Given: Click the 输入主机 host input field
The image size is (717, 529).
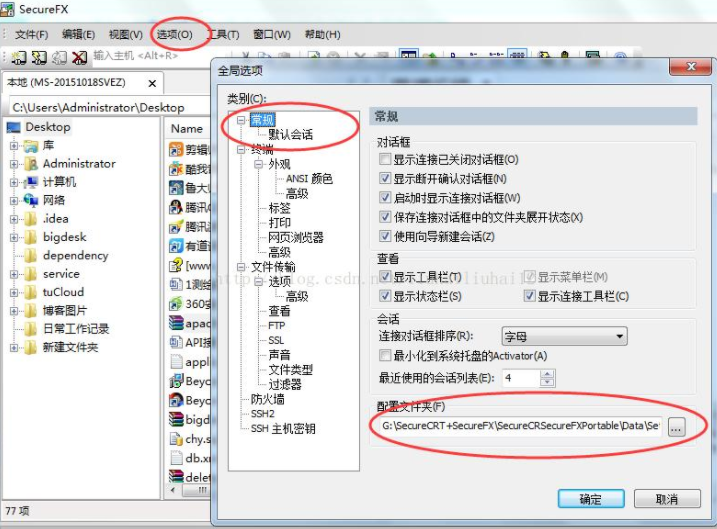Looking at the screenshot, I should 151,56.
